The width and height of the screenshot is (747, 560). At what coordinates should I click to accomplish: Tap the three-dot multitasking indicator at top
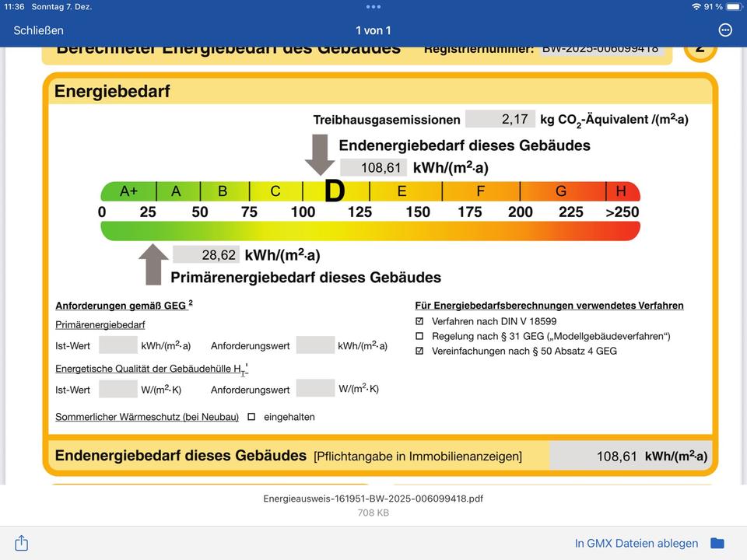pos(373,7)
